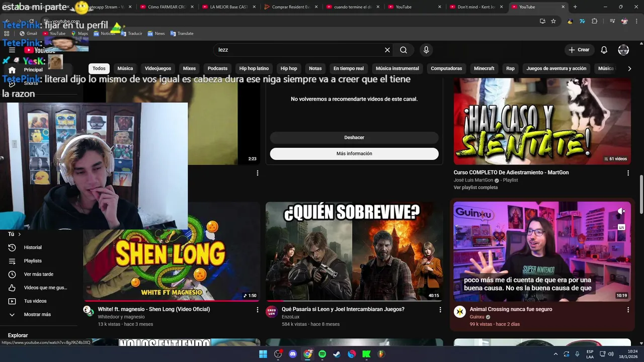This screenshot has width=644, height=362.
Task: Bookmark this page with star icon
Action: coord(553,21)
